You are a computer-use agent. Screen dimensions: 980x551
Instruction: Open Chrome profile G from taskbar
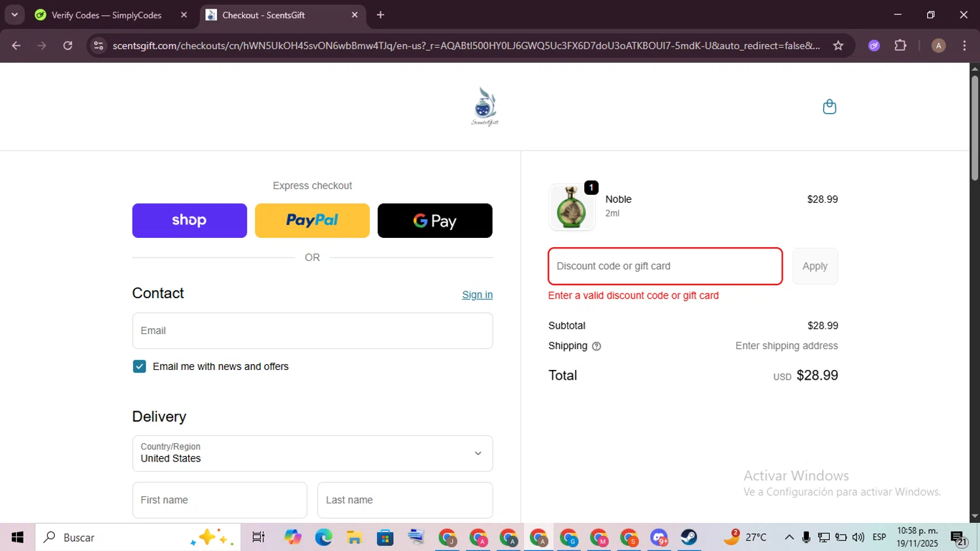pos(568,537)
